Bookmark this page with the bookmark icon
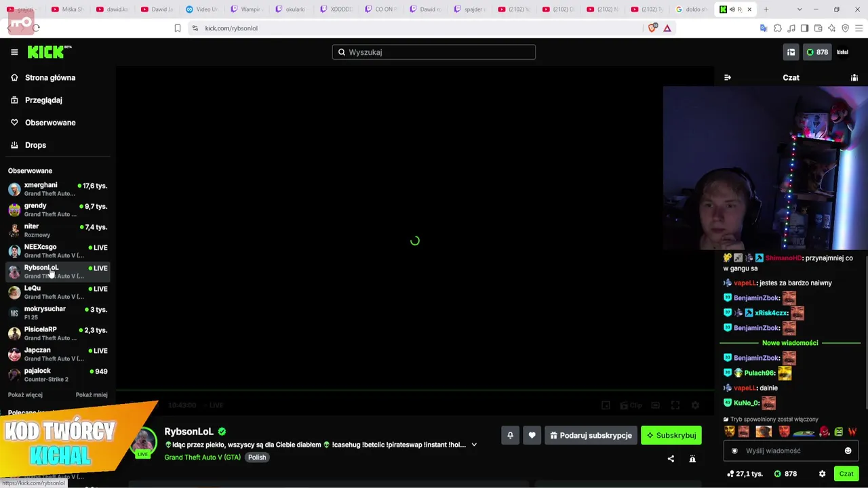The width and height of the screenshot is (868, 488). click(178, 28)
